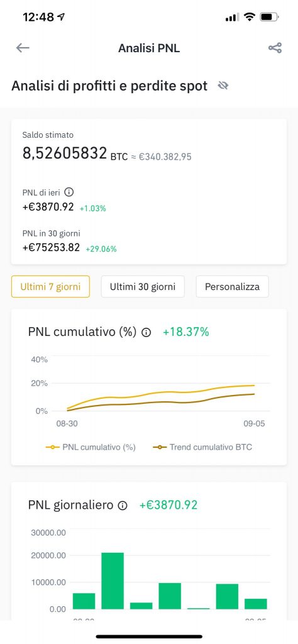Open info icon beside PNL cumulativo (%)

(x=146, y=333)
